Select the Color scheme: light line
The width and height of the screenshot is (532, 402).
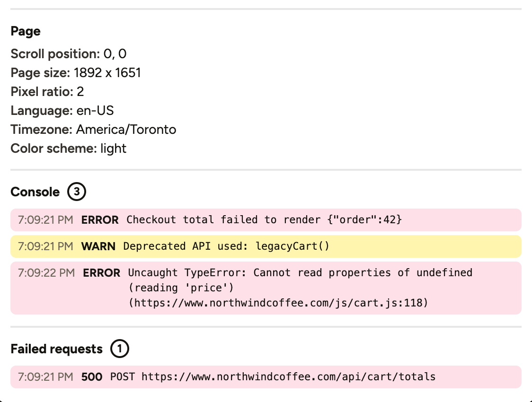69,149
